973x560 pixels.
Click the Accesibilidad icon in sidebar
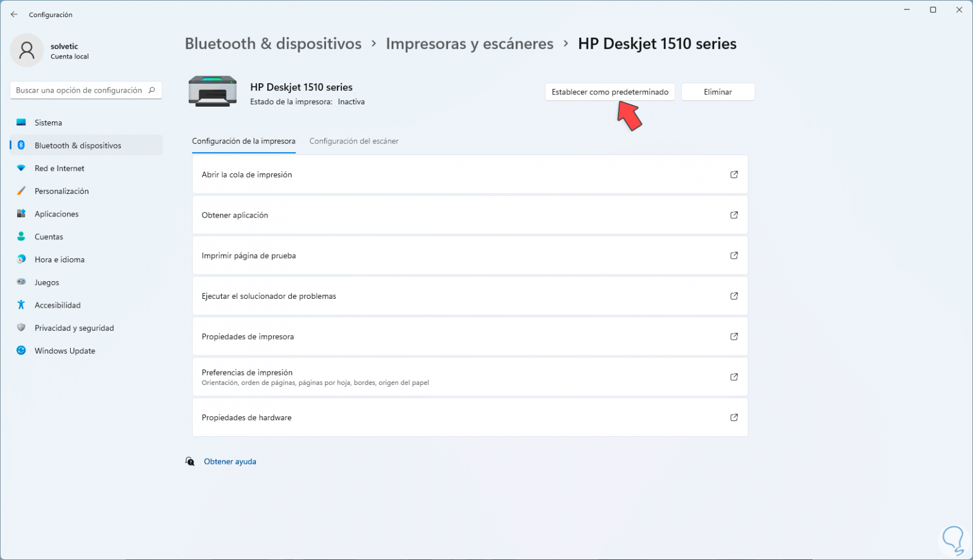point(21,305)
